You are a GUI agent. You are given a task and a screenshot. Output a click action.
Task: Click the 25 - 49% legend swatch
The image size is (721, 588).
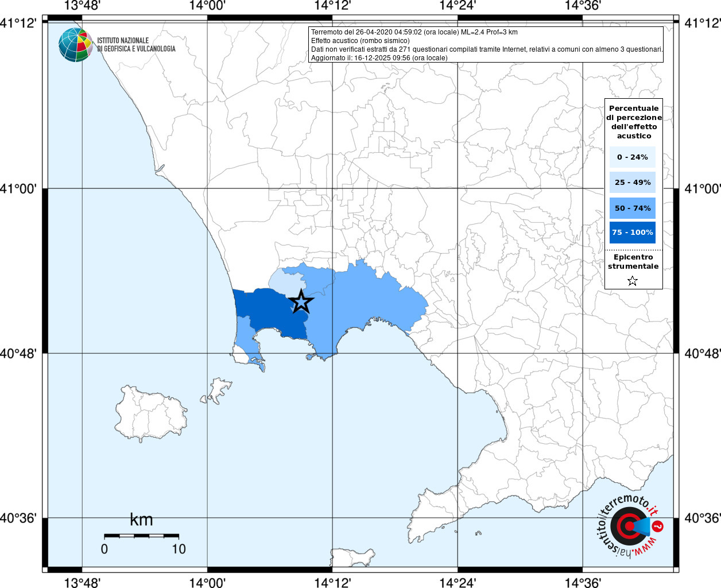click(x=633, y=182)
